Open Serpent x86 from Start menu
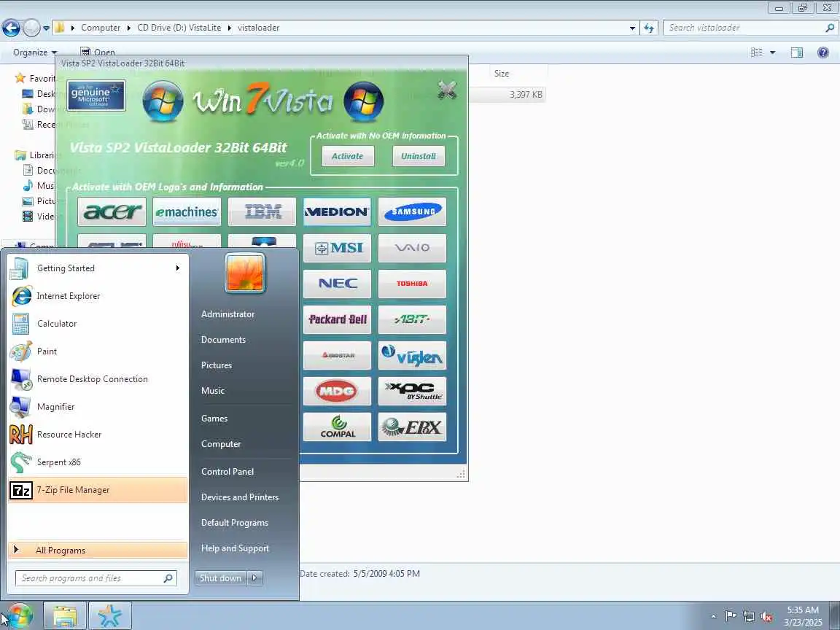This screenshot has width=840, height=630. 98,462
